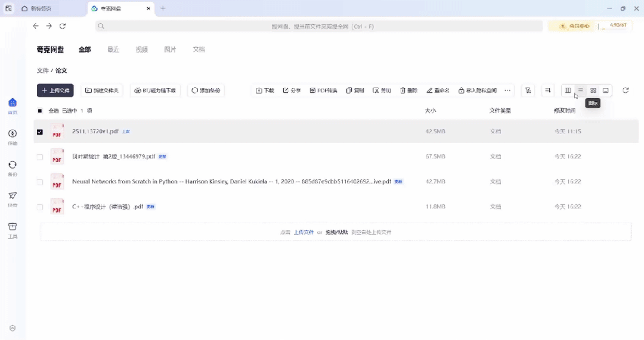
Task: Click the 上传文件 link in drop area
Action: tap(304, 232)
